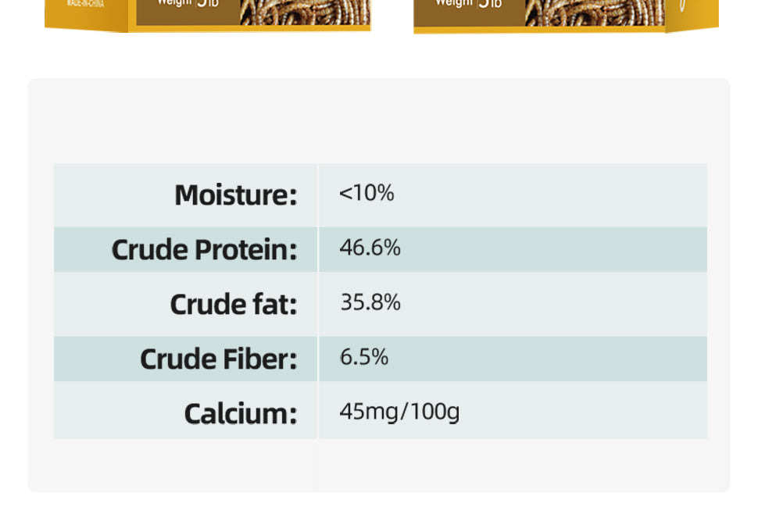Click the Crude Fiber label
Screen dimensions: 758x532
click(x=218, y=359)
